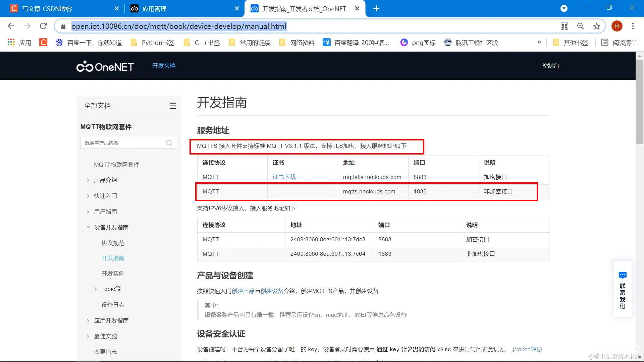Image resolution: width=644 pixels, height=362 pixels.
Task: Click the browser reload icon
Action: [43, 26]
